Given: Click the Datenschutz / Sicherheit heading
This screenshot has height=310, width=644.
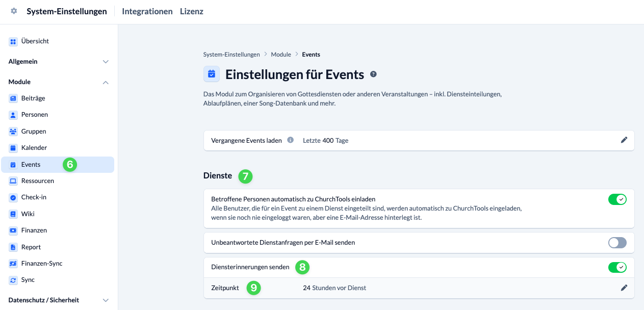Looking at the screenshot, I should pyautogui.click(x=44, y=300).
